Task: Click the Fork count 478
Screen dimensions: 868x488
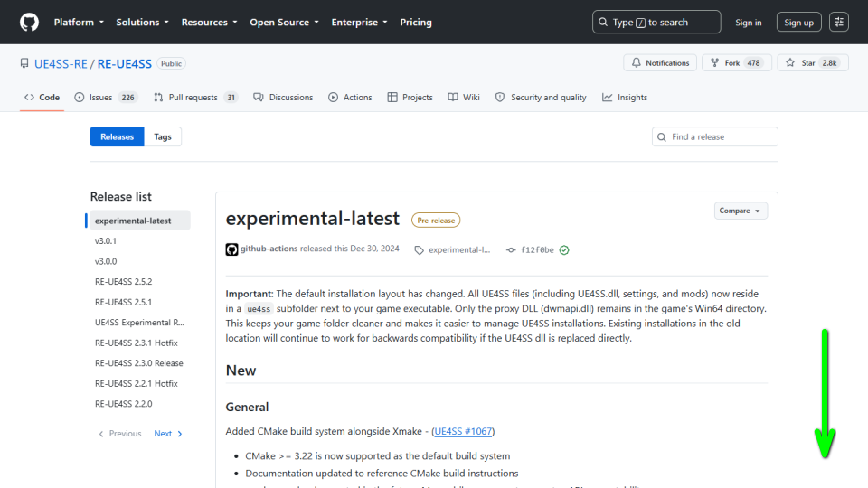Action: click(x=753, y=63)
